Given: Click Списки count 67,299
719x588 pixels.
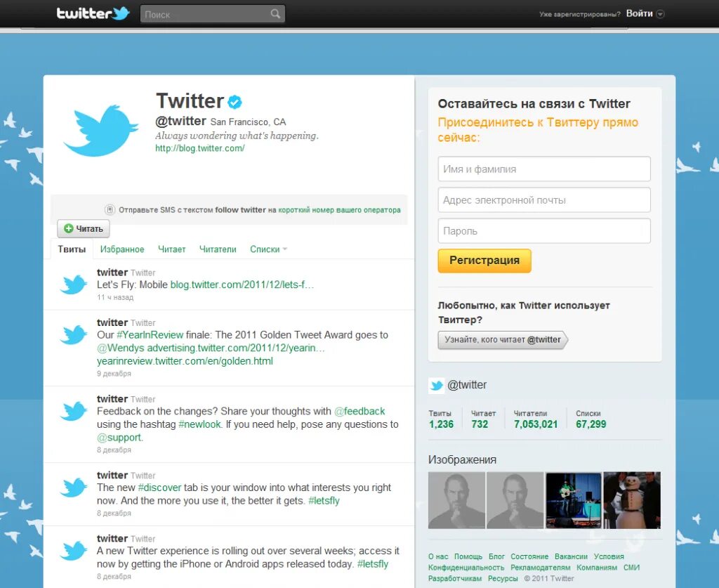Looking at the screenshot, I should (x=591, y=424).
